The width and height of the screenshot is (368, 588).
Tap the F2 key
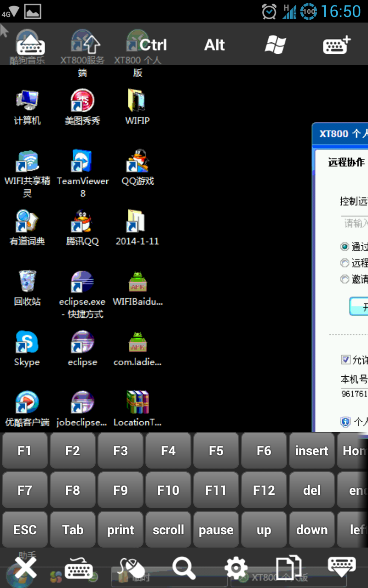[x=73, y=451]
